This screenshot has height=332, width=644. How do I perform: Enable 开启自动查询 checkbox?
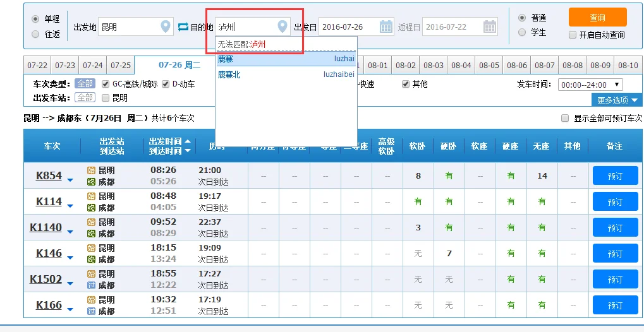pyautogui.click(x=573, y=35)
